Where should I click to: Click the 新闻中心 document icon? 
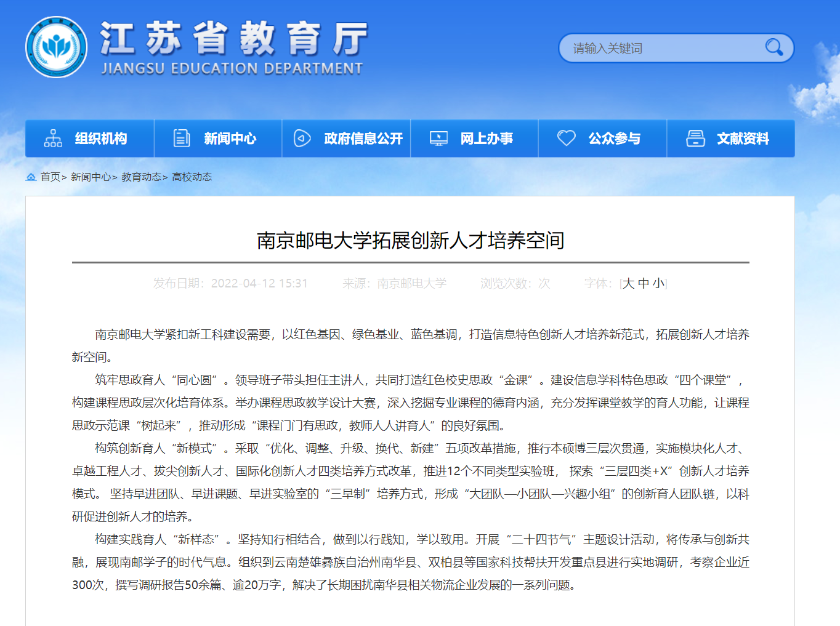[x=182, y=138]
